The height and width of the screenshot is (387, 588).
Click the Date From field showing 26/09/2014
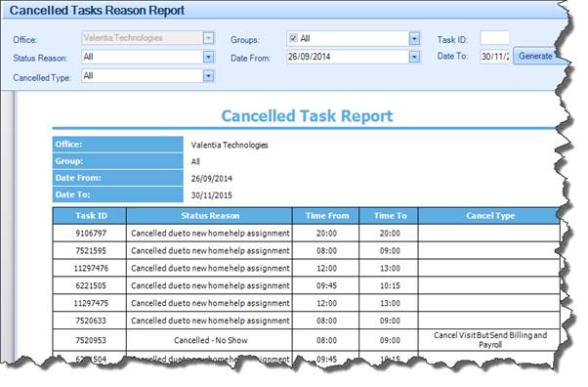349,57
